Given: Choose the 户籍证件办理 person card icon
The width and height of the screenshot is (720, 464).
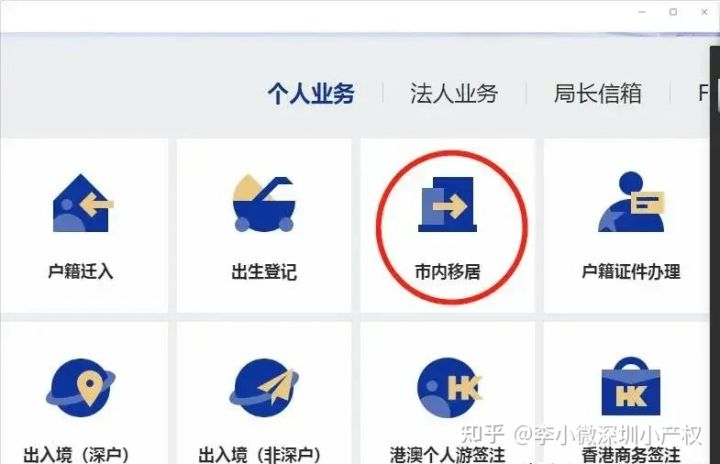Looking at the screenshot, I should pyautogui.click(x=631, y=202).
